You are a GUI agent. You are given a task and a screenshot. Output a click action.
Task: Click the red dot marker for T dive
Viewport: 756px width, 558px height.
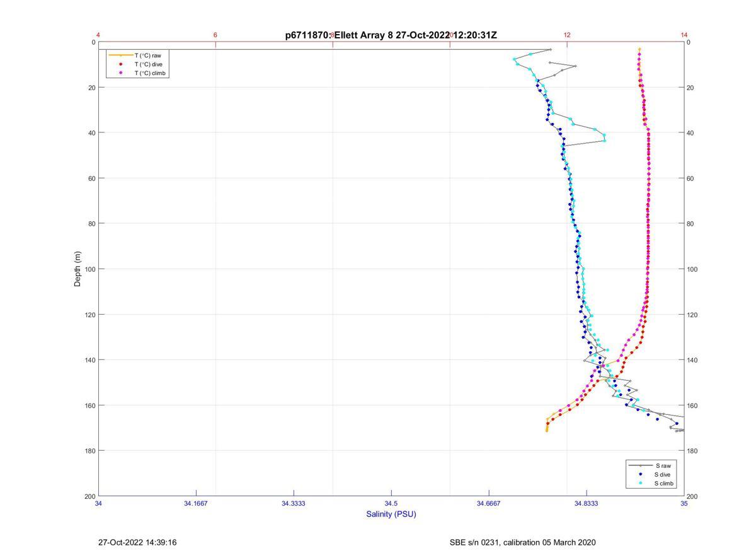[120, 64]
